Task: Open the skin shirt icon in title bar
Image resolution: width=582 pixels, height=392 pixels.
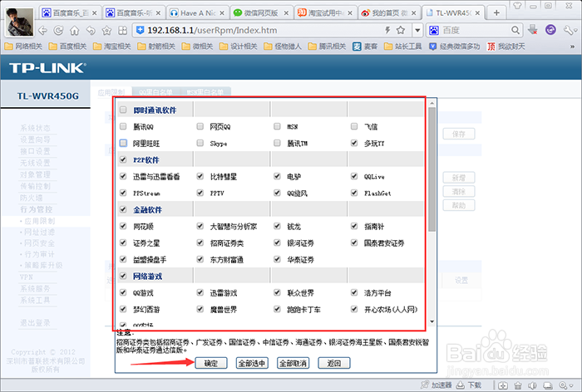Action: coord(517,6)
